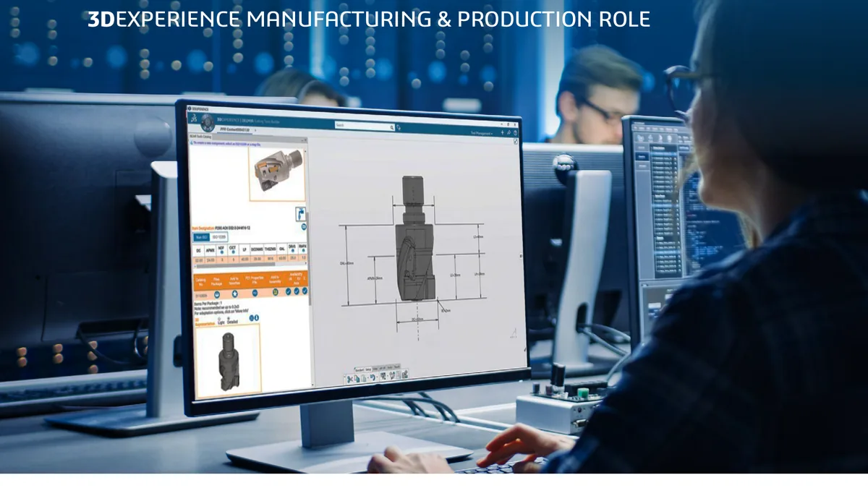Open the Tool Management dropdown
This screenshot has height=488, width=868.
482,133
